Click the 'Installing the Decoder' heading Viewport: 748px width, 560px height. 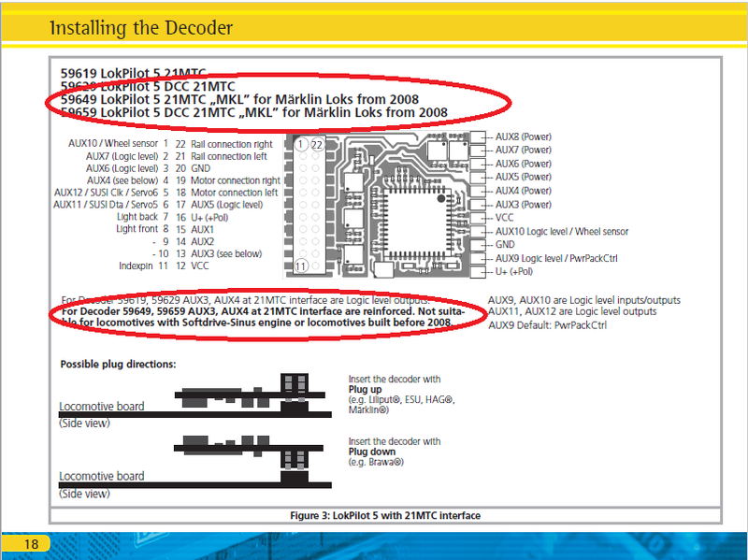(x=141, y=28)
